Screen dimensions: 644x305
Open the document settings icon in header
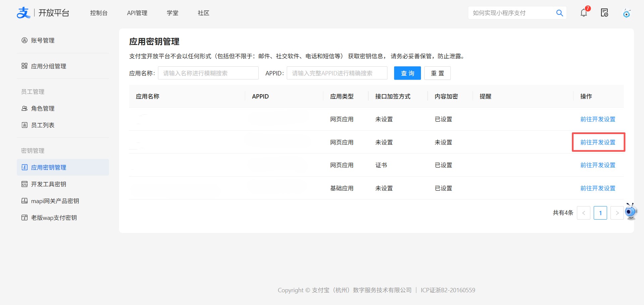click(x=604, y=13)
